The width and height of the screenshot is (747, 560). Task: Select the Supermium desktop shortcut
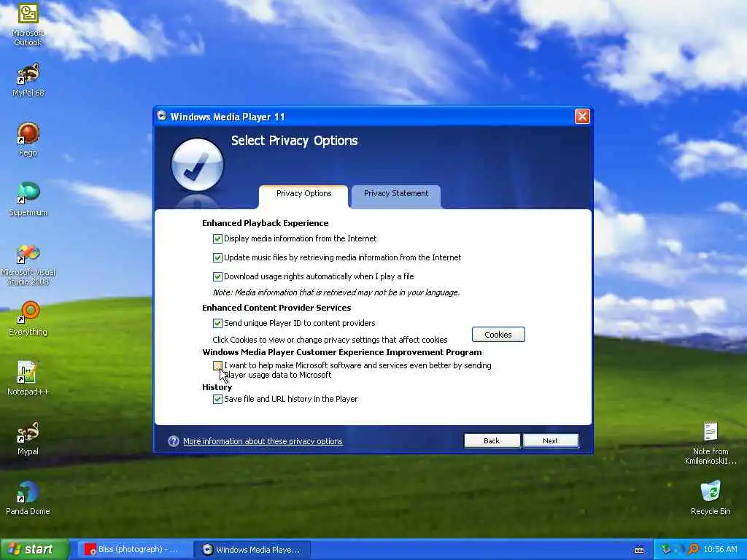point(28,200)
